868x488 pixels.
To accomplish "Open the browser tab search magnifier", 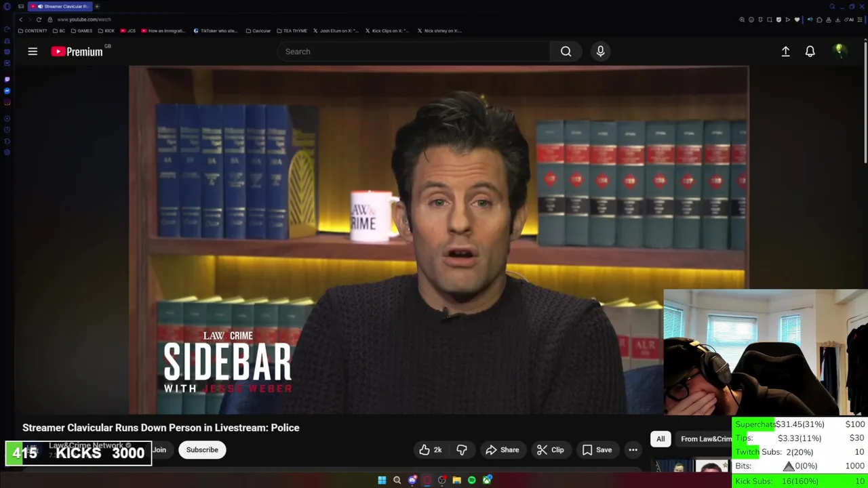I will [x=832, y=7].
